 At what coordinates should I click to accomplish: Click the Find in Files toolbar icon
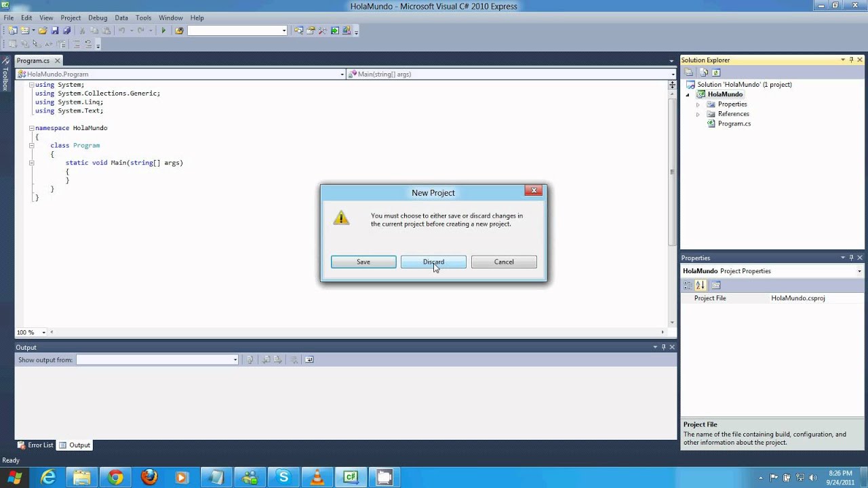[179, 30]
